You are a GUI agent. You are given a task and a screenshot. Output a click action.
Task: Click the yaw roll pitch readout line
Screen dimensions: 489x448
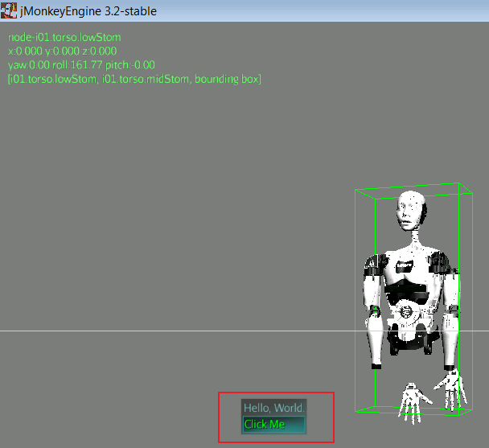(x=81, y=65)
